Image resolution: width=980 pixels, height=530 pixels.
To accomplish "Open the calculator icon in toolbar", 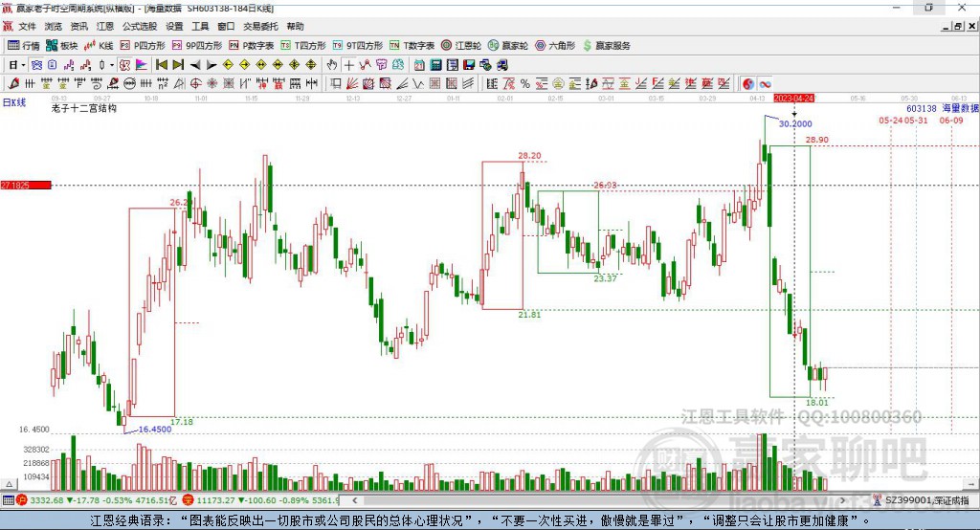I will (x=436, y=65).
